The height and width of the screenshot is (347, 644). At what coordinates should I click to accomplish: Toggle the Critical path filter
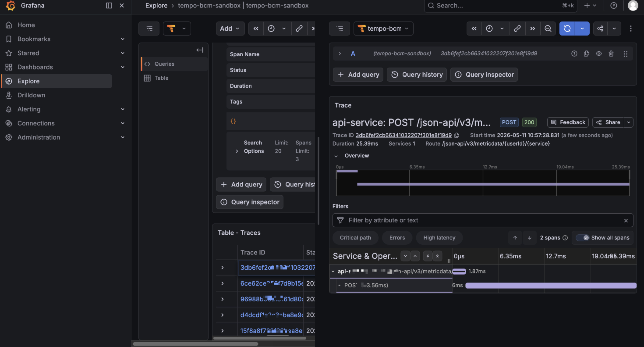click(355, 238)
